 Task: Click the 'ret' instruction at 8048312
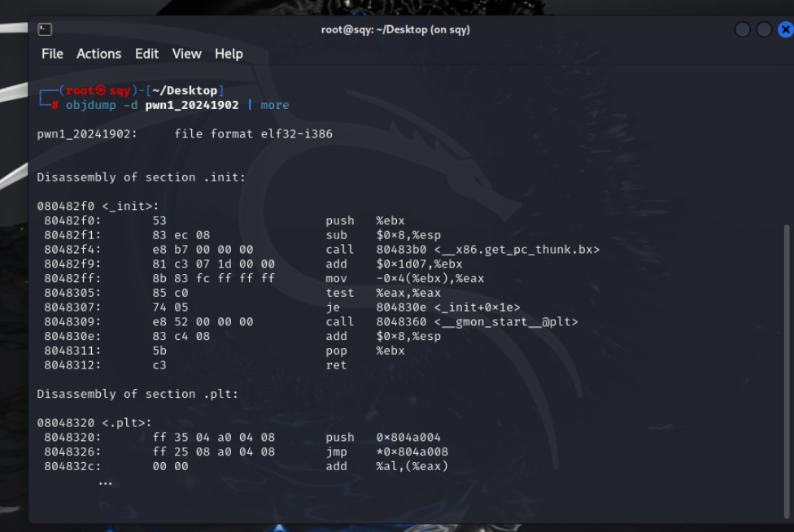336,365
